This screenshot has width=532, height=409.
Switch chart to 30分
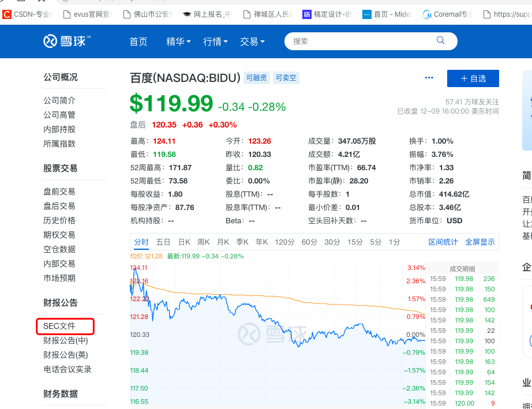click(332, 242)
